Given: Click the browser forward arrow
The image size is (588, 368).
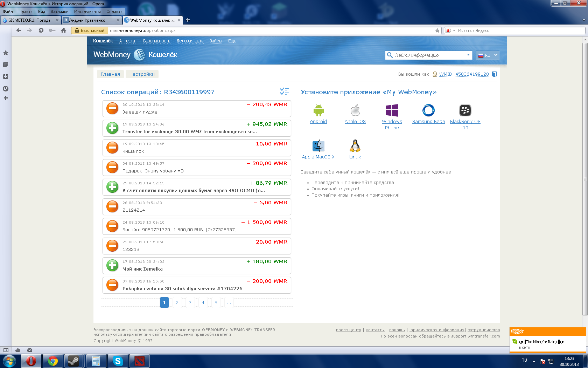Looking at the screenshot, I should tap(30, 30).
